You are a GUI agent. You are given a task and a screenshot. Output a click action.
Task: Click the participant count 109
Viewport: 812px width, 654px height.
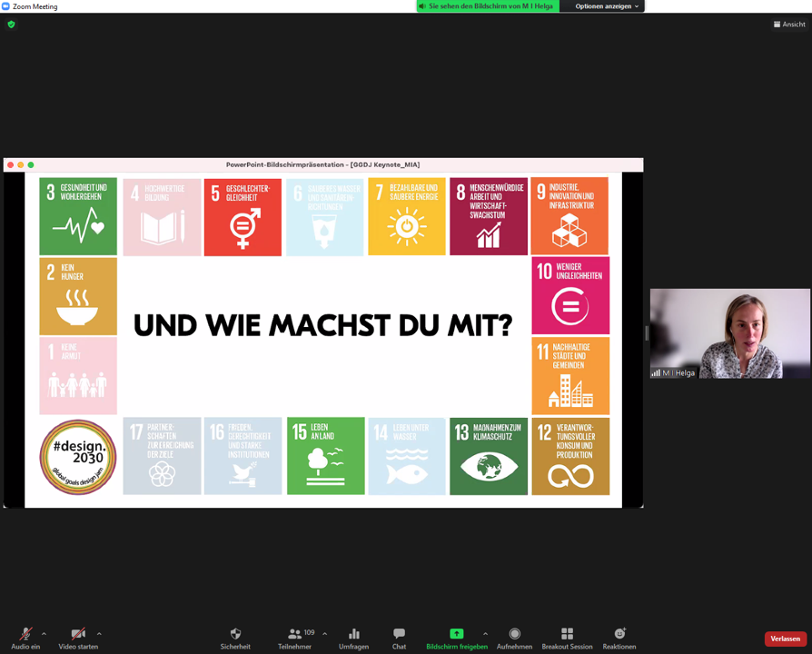click(309, 632)
